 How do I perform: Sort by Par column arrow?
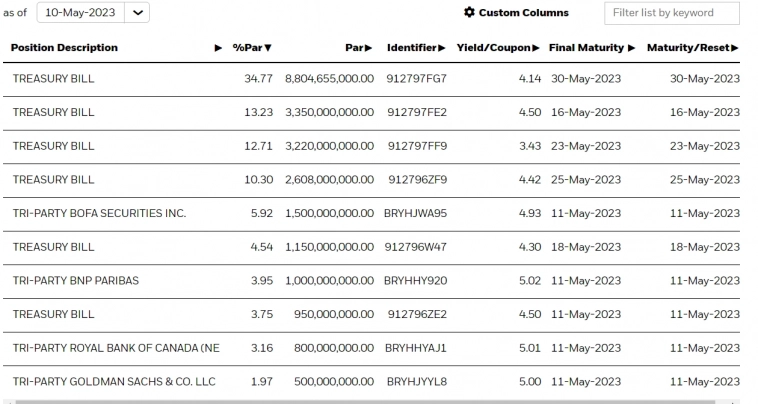point(368,48)
